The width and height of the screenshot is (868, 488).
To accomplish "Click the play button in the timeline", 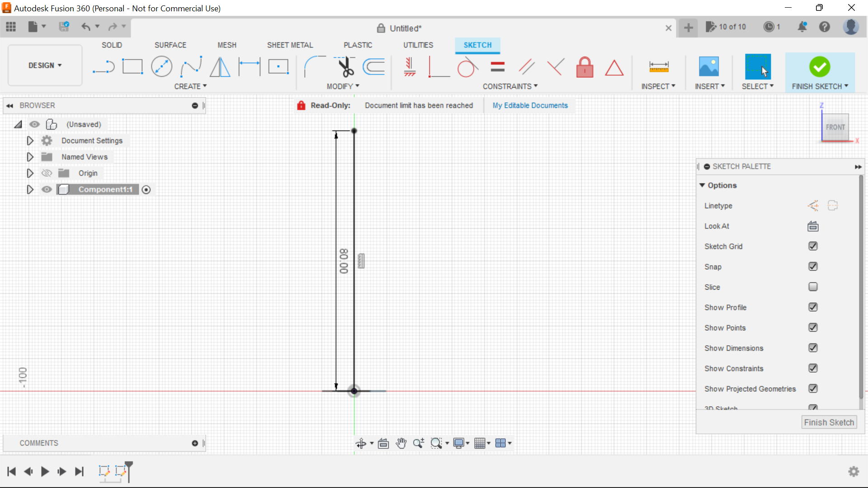I will tap(45, 471).
